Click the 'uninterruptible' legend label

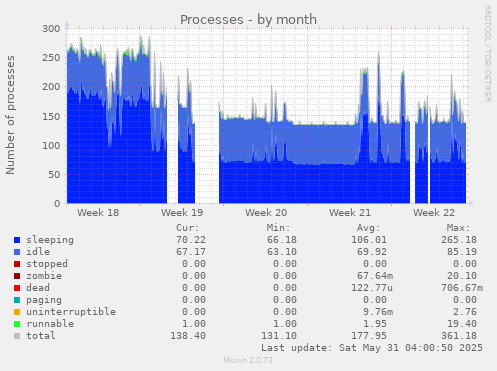pyautogui.click(x=71, y=312)
